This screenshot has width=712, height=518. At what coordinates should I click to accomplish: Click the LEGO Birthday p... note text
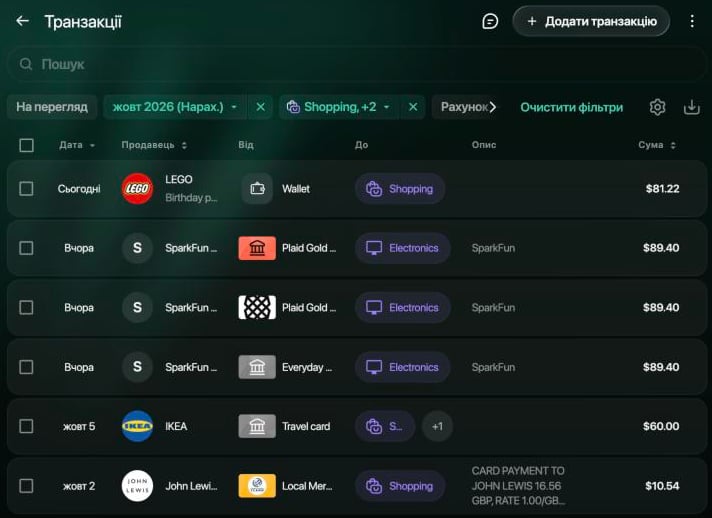coord(191,197)
